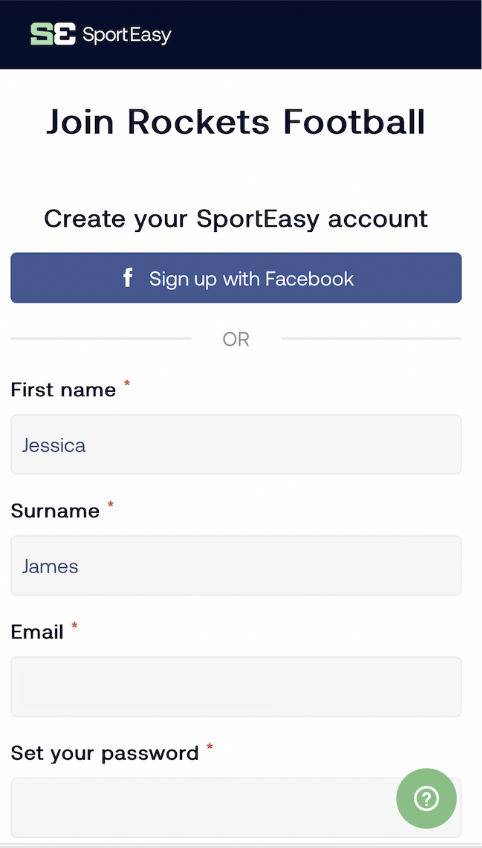Sign up with Facebook

(x=236, y=278)
